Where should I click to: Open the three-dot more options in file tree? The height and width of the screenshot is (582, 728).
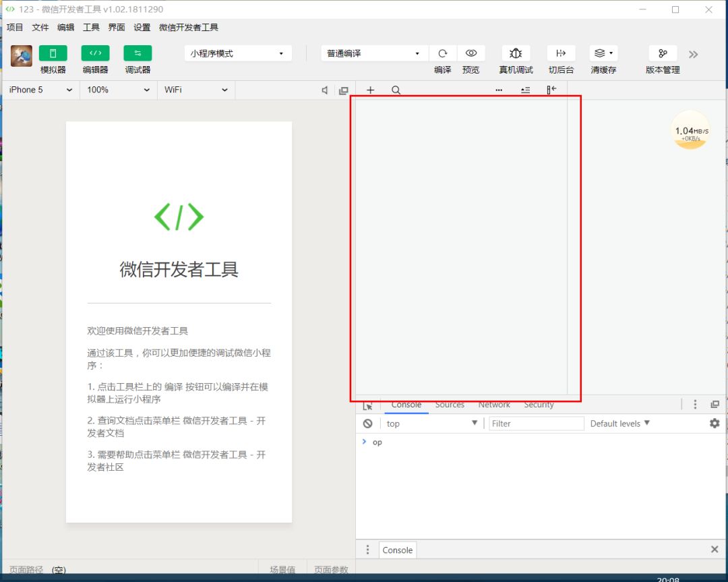[499, 90]
